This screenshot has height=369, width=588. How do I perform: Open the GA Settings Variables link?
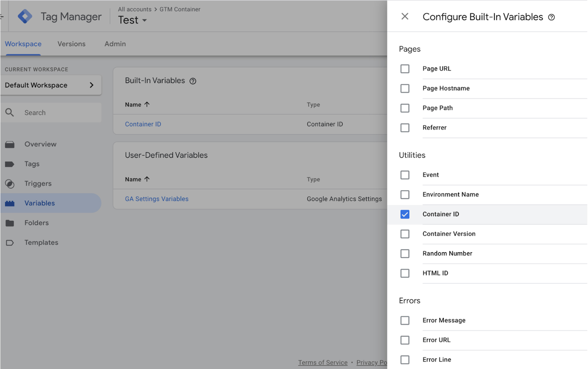(x=156, y=198)
